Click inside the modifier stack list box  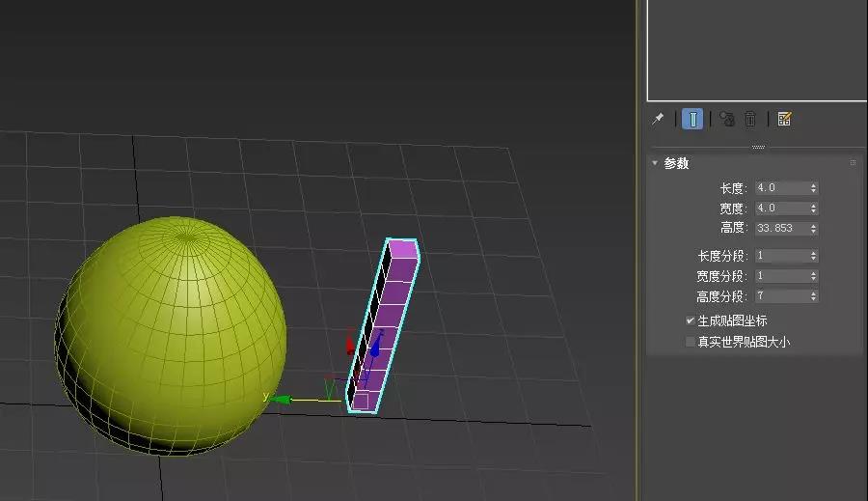[757, 50]
